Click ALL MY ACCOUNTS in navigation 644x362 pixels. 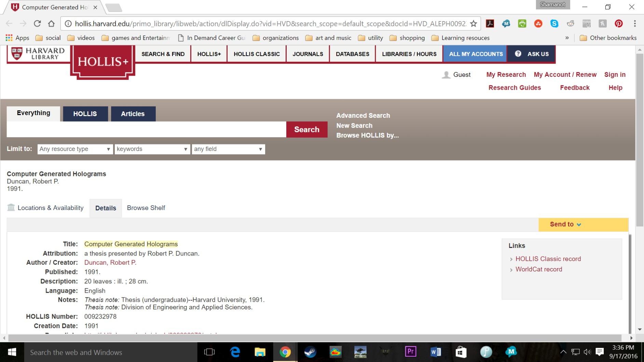click(475, 54)
